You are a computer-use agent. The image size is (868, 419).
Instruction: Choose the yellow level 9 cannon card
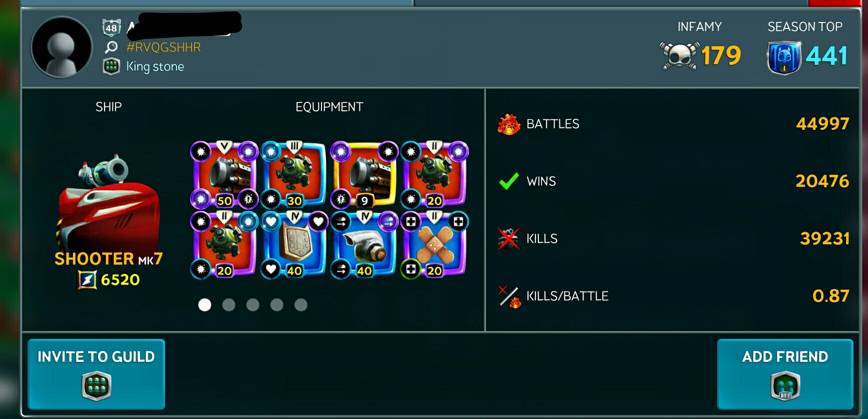[364, 174]
